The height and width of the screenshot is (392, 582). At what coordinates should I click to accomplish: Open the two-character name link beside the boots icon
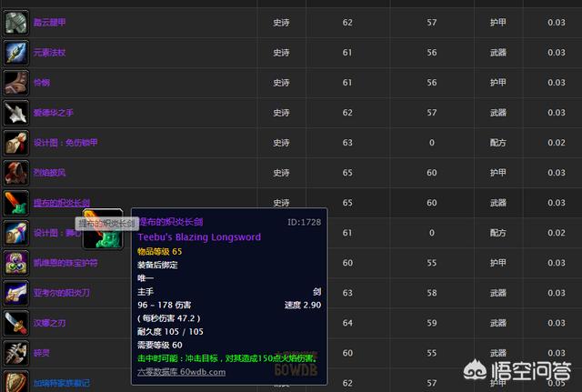[x=42, y=83]
